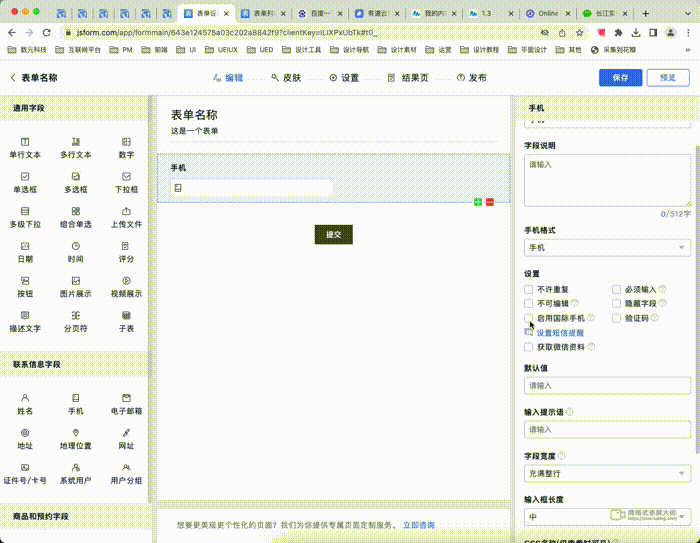The height and width of the screenshot is (543, 700).
Task: Expand the 字段宽度 dropdown
Action: click(x=606, y=473)
